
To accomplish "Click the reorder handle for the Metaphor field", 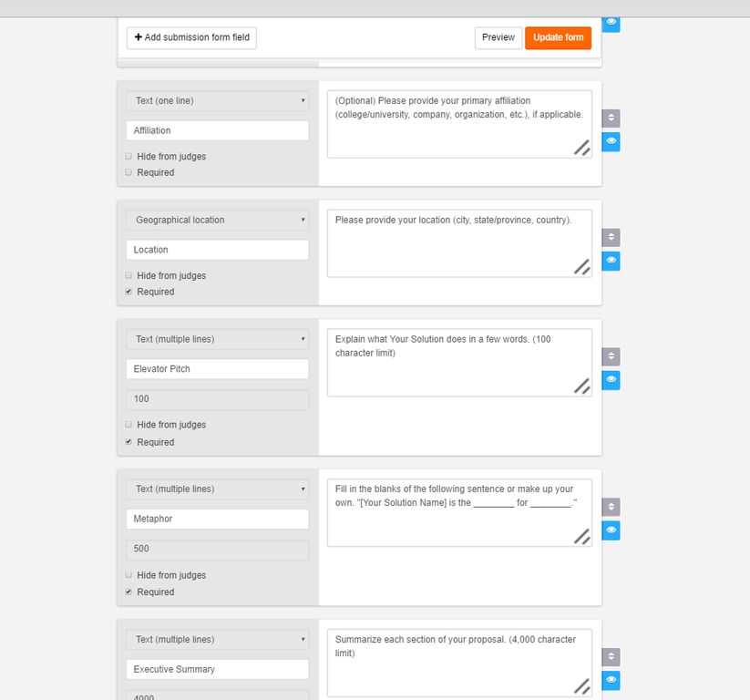I will (611, 507).
